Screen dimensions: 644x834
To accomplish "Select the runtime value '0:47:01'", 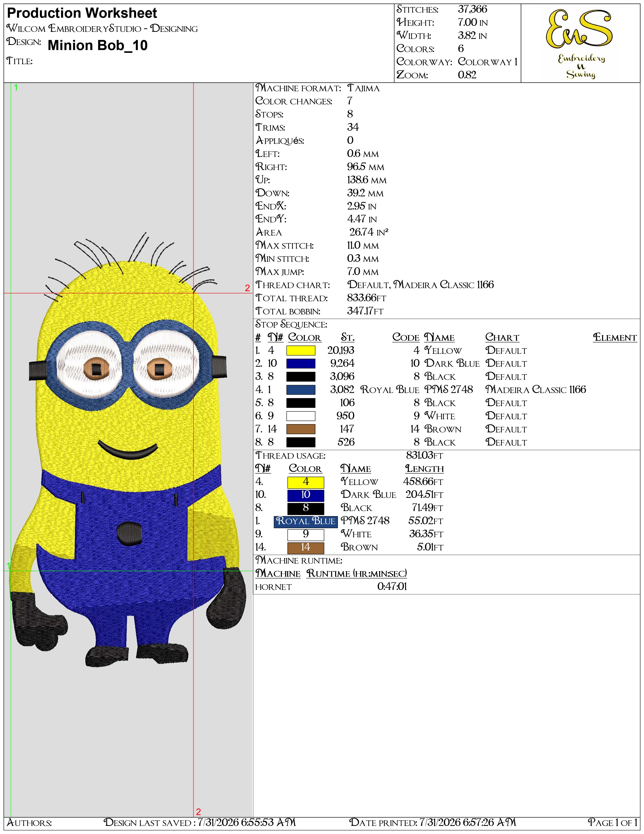I will click(x=392, y=587).
